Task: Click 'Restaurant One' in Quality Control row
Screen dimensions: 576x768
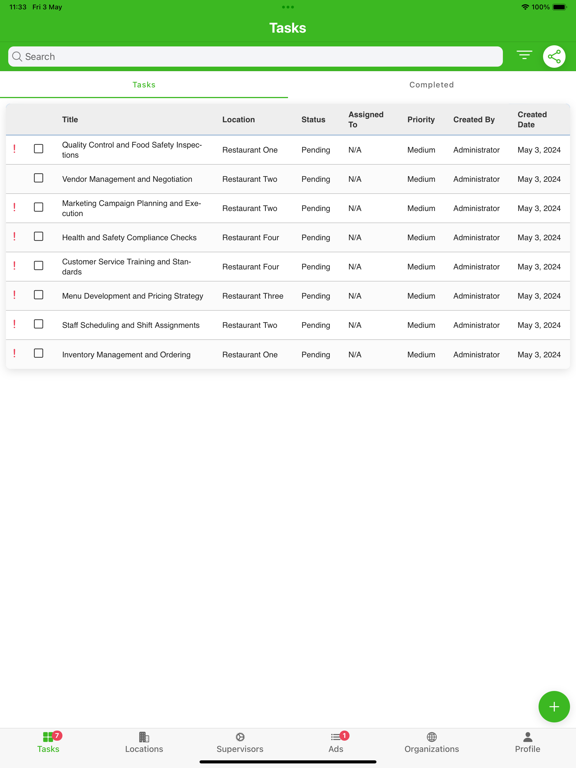Action: pyautogui.click(x=250, y=150)
